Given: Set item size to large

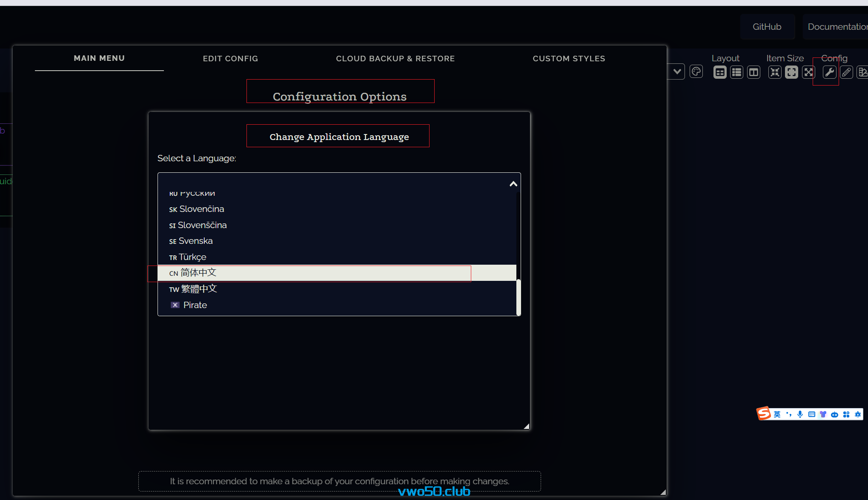Looking at the screenshot, I should [x=808, y=72].
